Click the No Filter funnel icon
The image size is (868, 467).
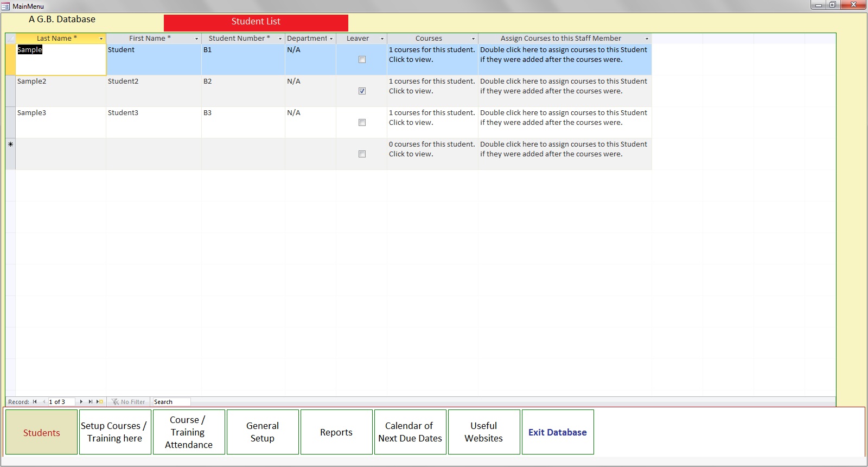click(x=115, y=402)
